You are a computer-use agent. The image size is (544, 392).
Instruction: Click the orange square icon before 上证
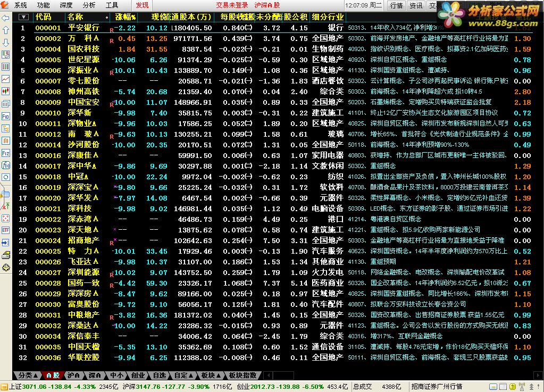[x=4, y=387]
